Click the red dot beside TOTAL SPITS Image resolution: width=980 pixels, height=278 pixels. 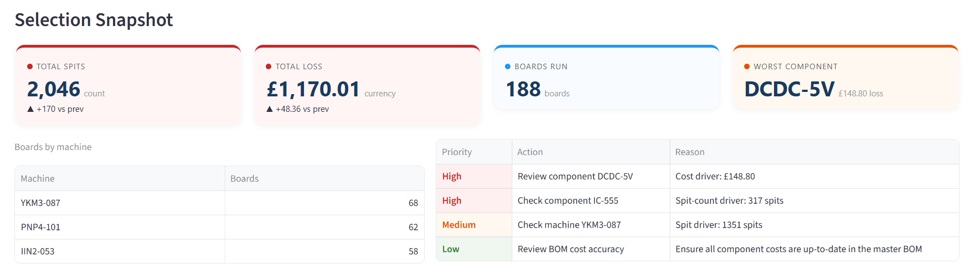[x=30, y=66]
